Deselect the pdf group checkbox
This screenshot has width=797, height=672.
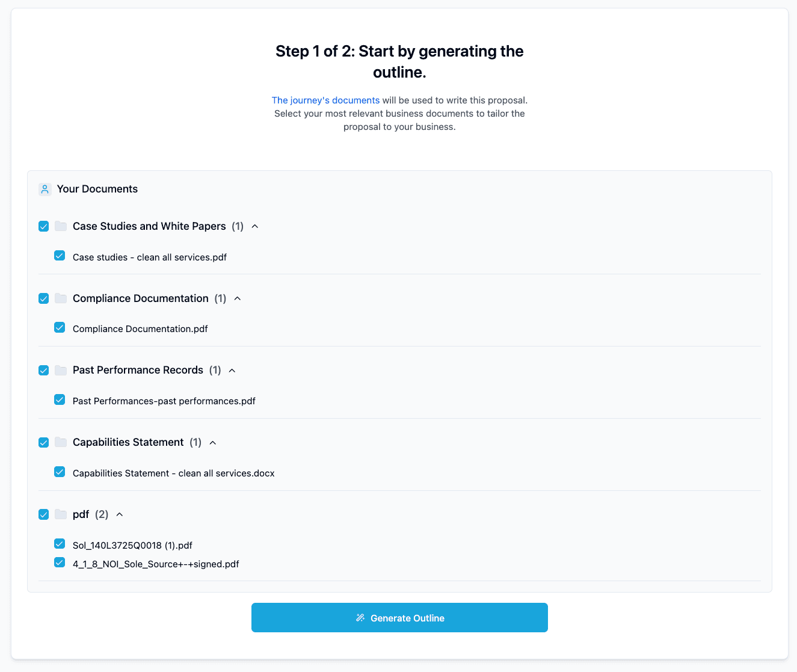pyautogui.click(x=43, y=514)
